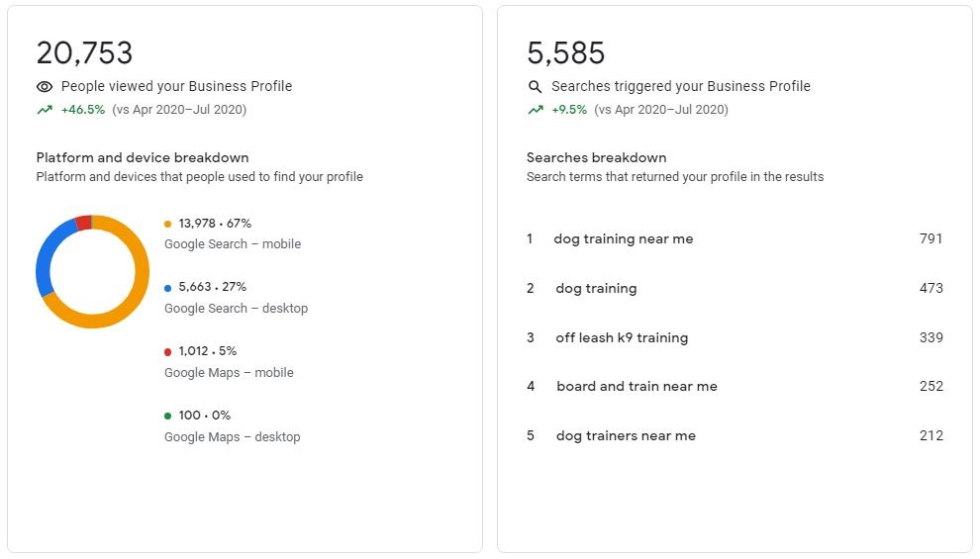The image size is (980, 559).
Task: Select the 'off leash k9 training' row
Action: (621, 337)
